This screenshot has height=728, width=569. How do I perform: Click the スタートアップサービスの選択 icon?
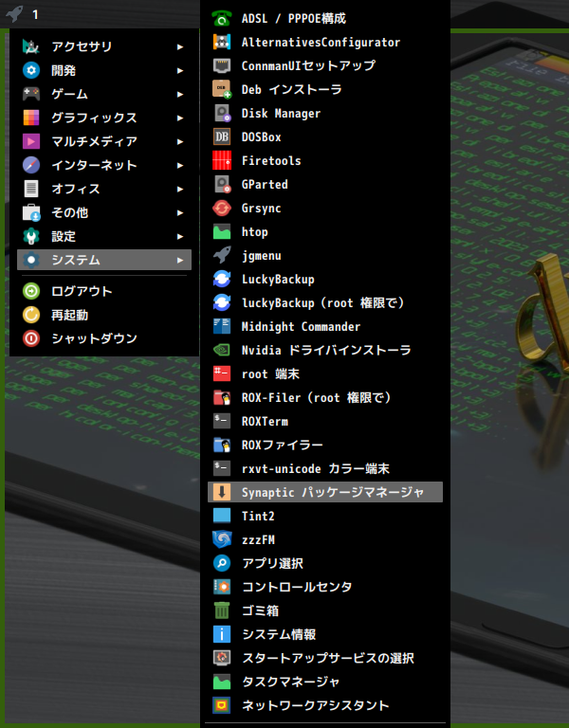click(222, 658)
